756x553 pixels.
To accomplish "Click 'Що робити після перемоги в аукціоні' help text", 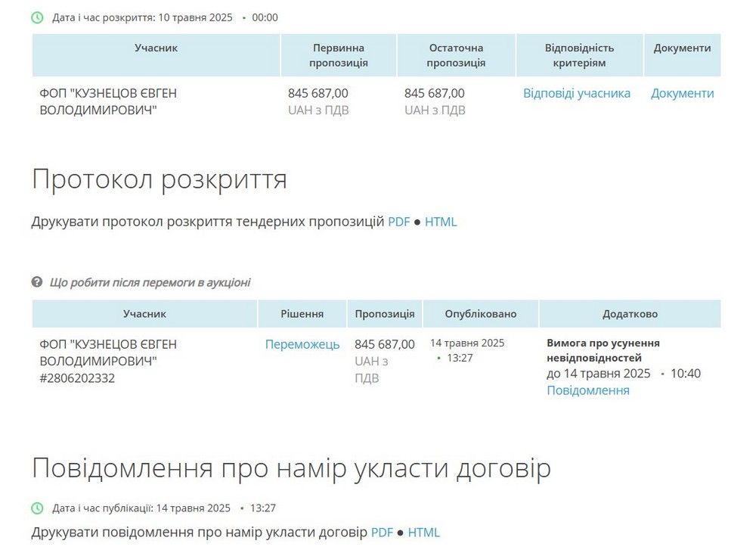I will coord(150,282).
